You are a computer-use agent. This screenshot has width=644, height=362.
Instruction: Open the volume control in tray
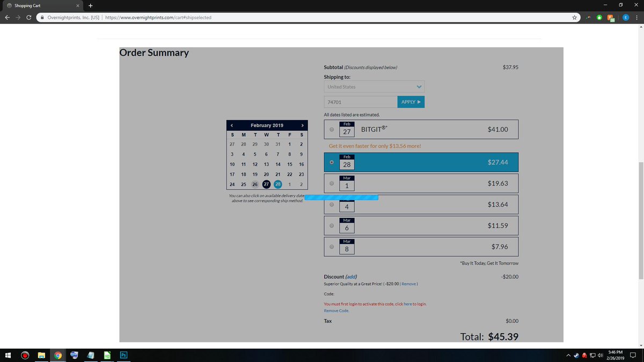click(601, 356)
